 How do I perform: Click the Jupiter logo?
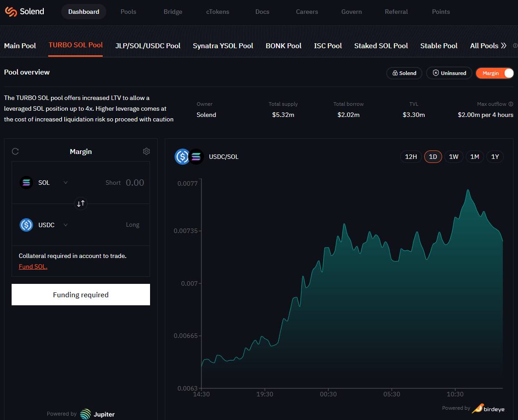(x=97, y=414)
